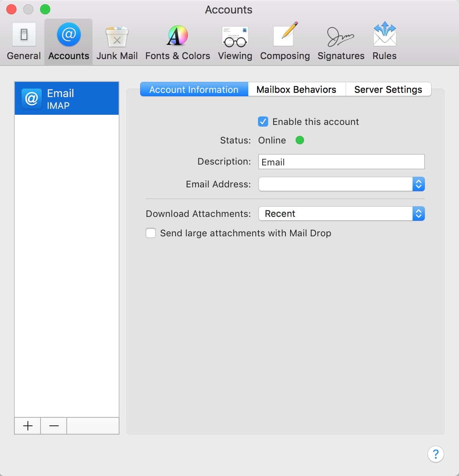
Task: Click the plus button to add account
Action: [28, 426]
